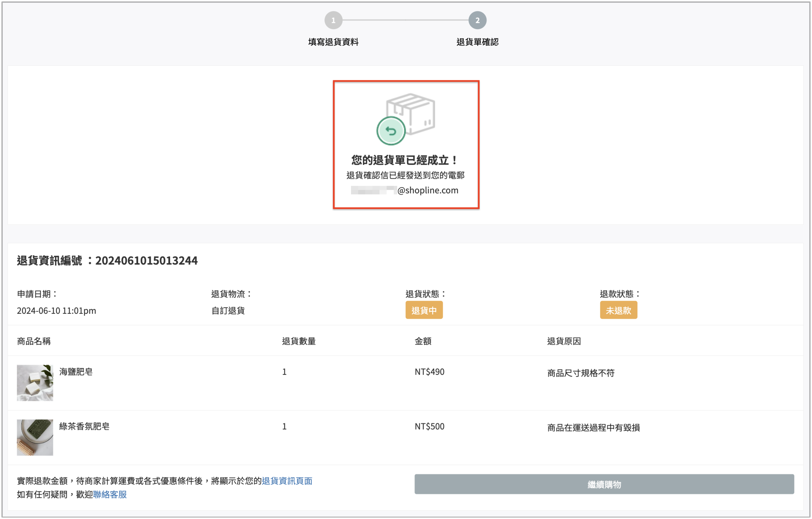Select the 退貨單確認 step label

(477, 42)
